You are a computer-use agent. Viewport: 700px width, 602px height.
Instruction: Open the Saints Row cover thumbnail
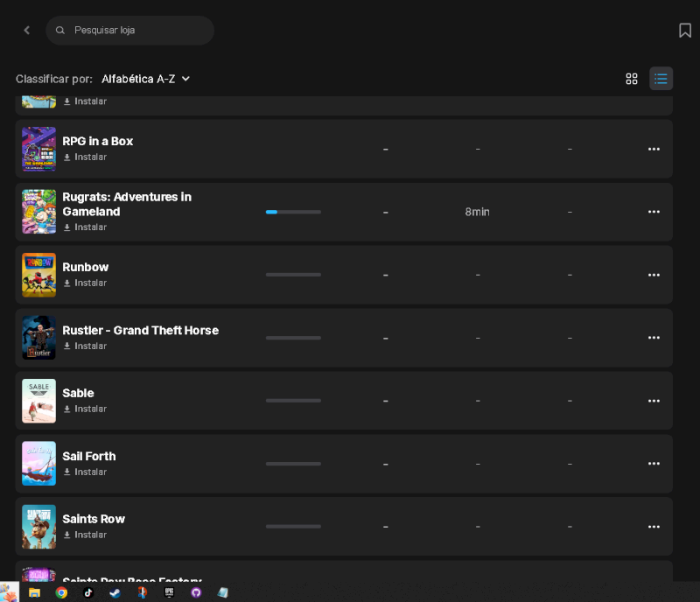click(x=38, y=527)
